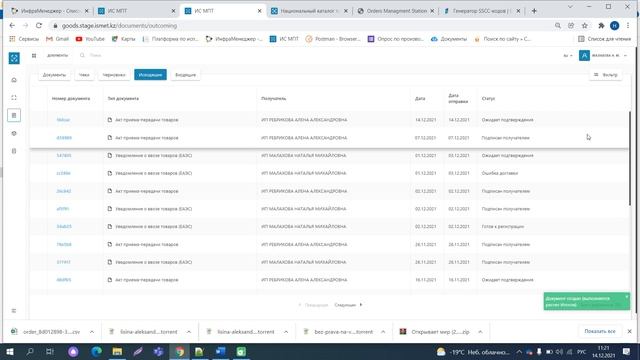Click the blue app logo at top left

[x=14, y=58]
